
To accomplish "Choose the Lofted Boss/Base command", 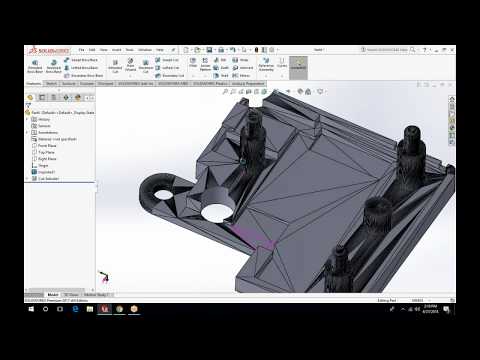I will (81, 68).
